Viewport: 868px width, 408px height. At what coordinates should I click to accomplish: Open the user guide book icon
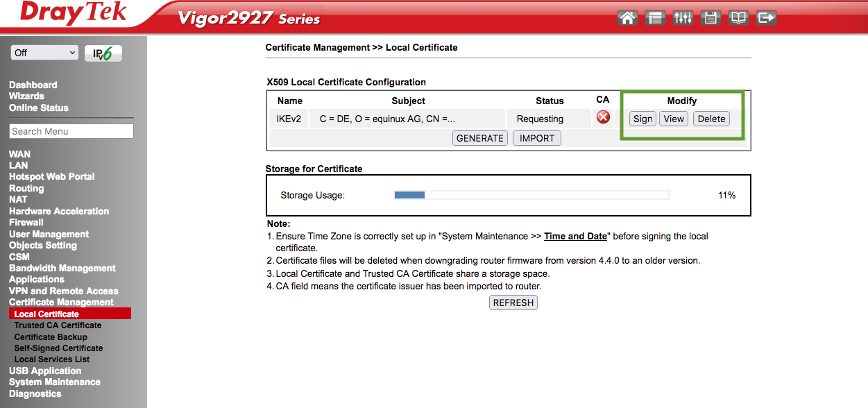(738, 17)
